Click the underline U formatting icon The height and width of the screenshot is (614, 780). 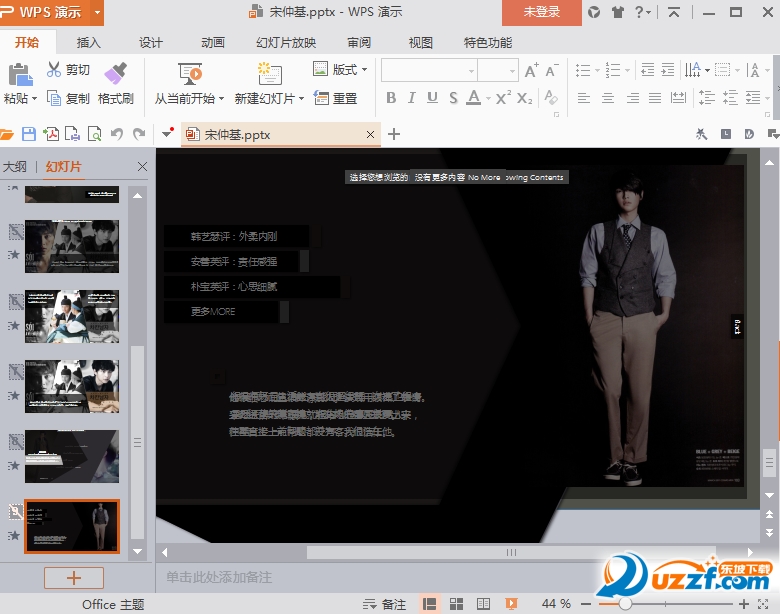pyautogui.click(x=432, y=98)
